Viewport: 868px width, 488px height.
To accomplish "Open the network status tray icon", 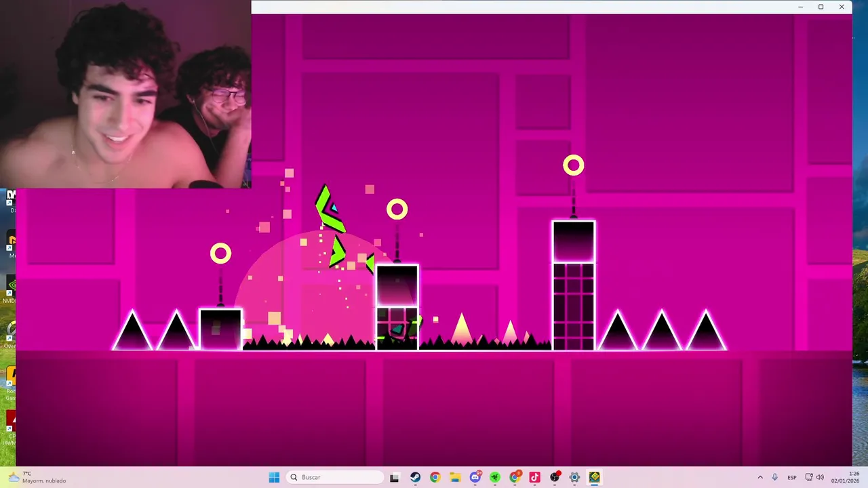I will tap(810, 477).
